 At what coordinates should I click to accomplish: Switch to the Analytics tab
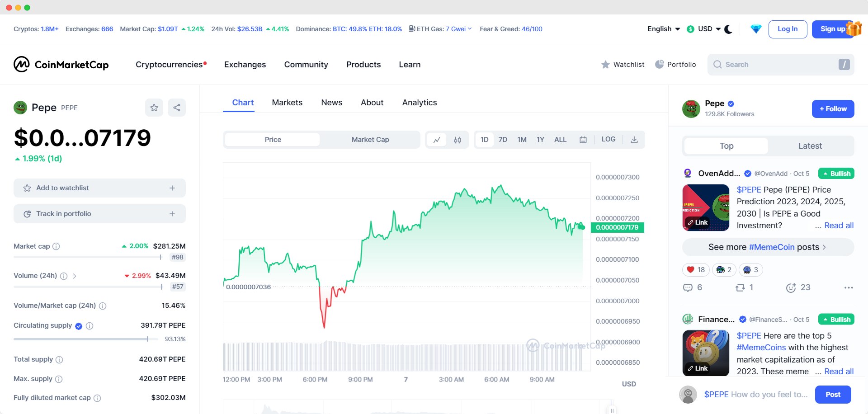tap(420, 103)
